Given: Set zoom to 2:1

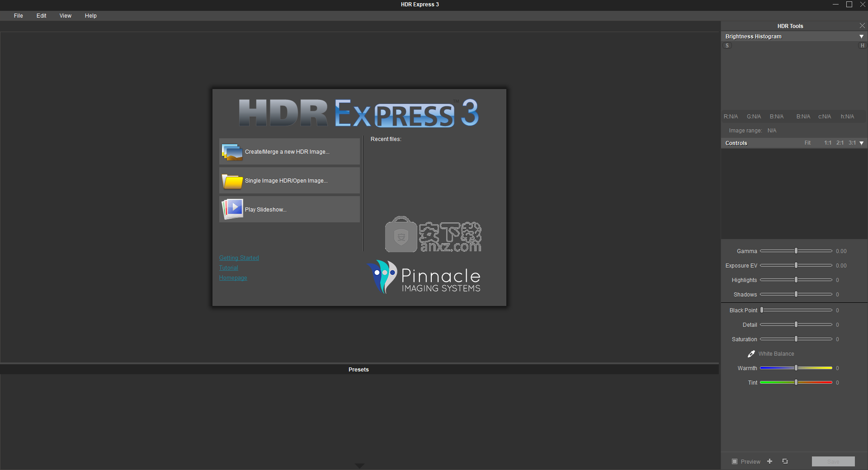Looking at the screenshot, I should click(x=840, y=143).
